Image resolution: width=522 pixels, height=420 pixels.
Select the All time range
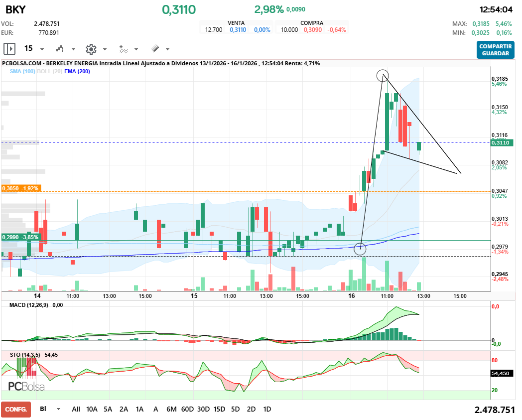76,409
